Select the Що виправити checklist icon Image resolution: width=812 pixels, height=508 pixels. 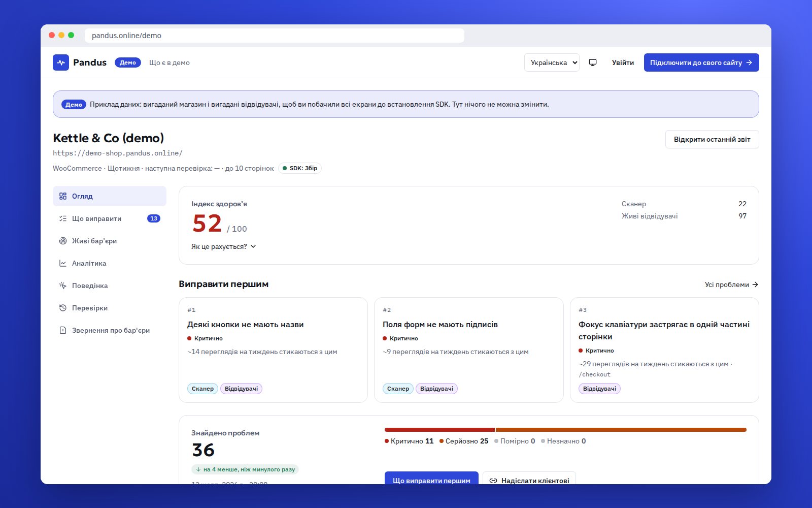63,218
